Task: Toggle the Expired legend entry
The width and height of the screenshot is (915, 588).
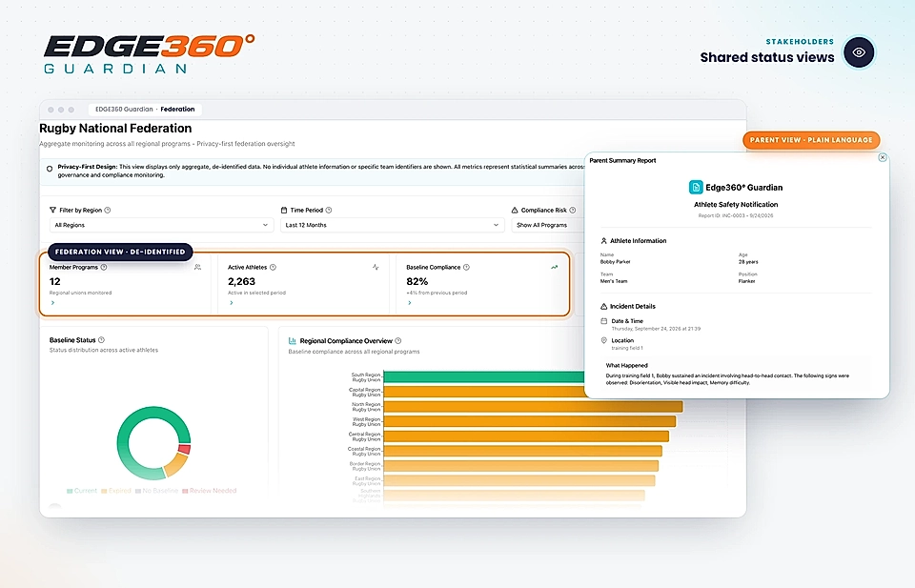Action: [x=116, y=491]
